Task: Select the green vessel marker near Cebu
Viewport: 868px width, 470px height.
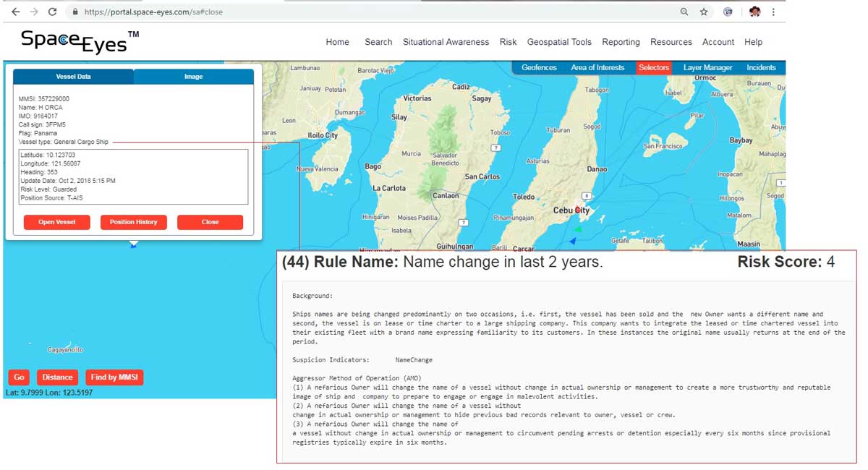Action: click(578, 229)
